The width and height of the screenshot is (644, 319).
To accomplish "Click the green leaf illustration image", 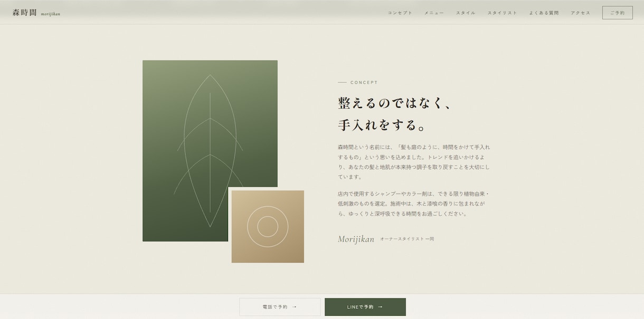I will [x=210, y=151].
